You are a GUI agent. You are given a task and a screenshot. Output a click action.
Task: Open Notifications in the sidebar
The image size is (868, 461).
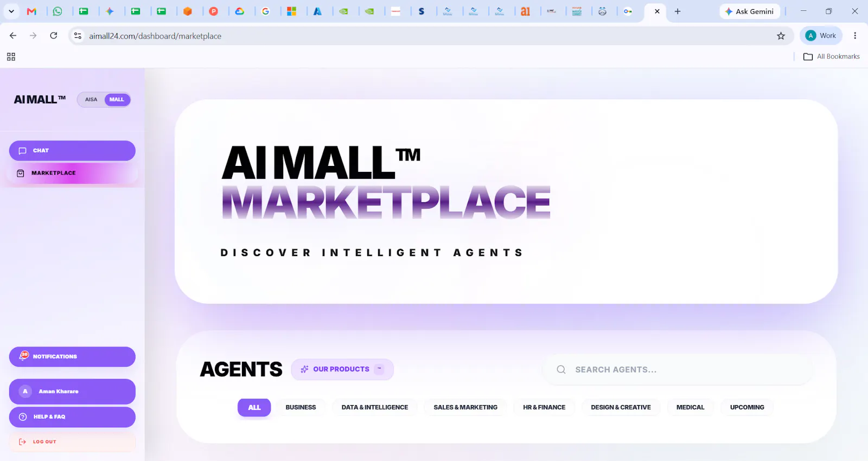(x=72, y=357)
